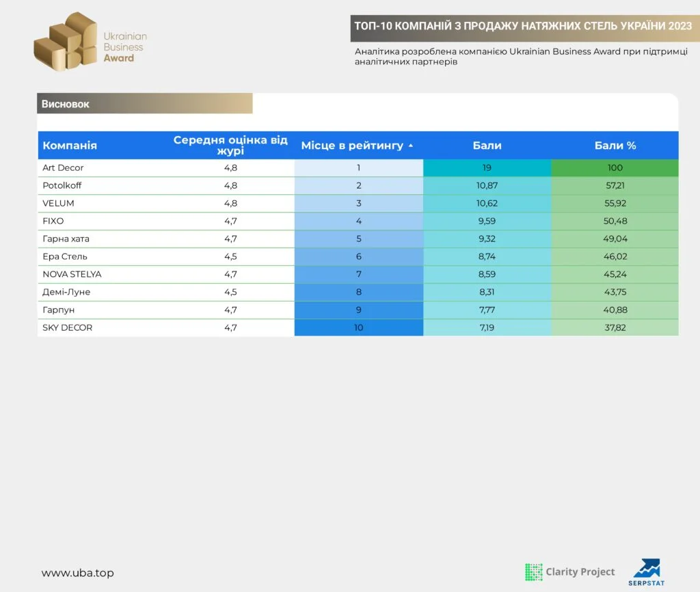
Task: Click the 9,59 points cell
Action: pos(487,221)
